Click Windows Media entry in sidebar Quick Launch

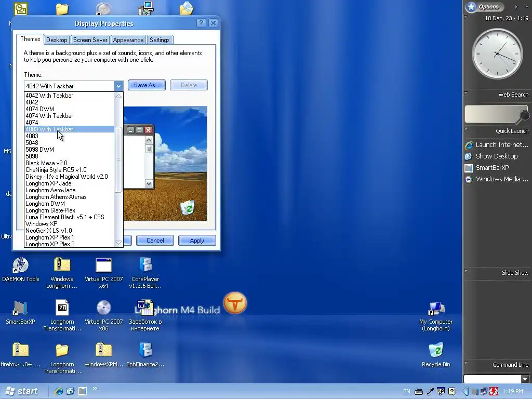[497, 179]
